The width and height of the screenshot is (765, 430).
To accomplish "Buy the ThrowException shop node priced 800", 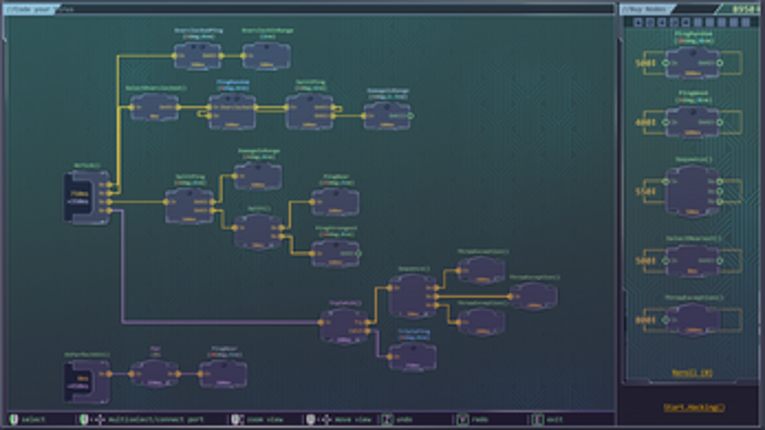I will click(692, 320).
